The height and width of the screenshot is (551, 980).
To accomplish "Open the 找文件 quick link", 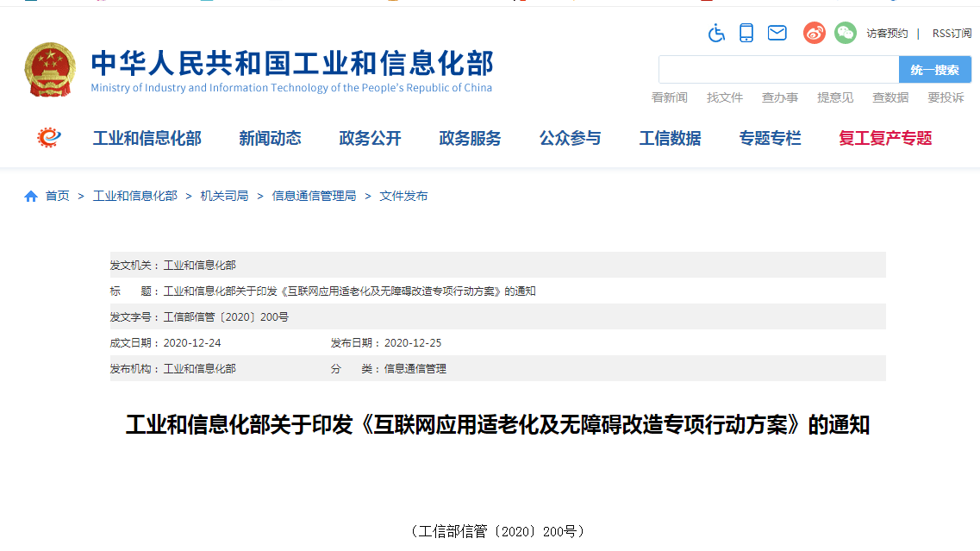I will click(725, 97).
